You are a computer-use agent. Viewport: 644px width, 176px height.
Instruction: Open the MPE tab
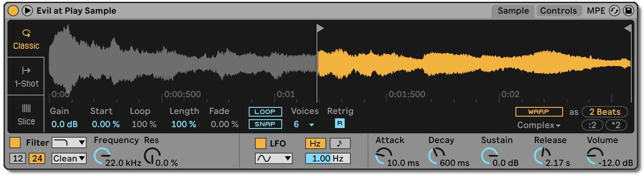coord(596,11)
